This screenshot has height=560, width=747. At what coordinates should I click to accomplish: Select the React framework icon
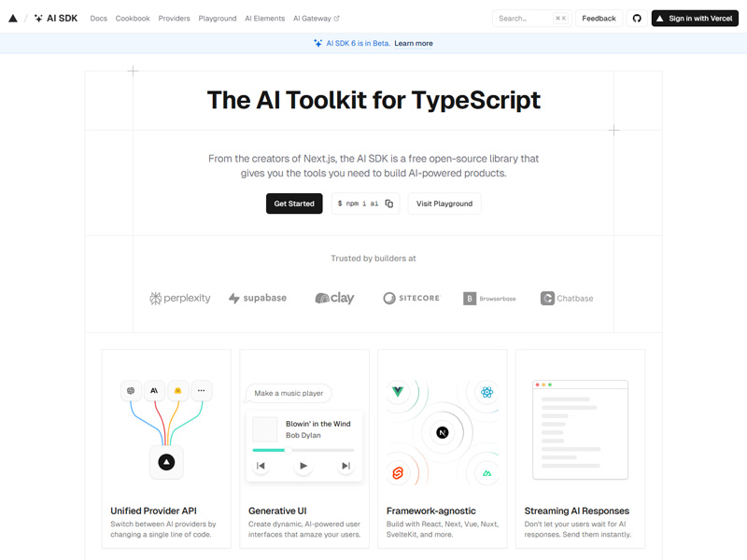[486, 393]
